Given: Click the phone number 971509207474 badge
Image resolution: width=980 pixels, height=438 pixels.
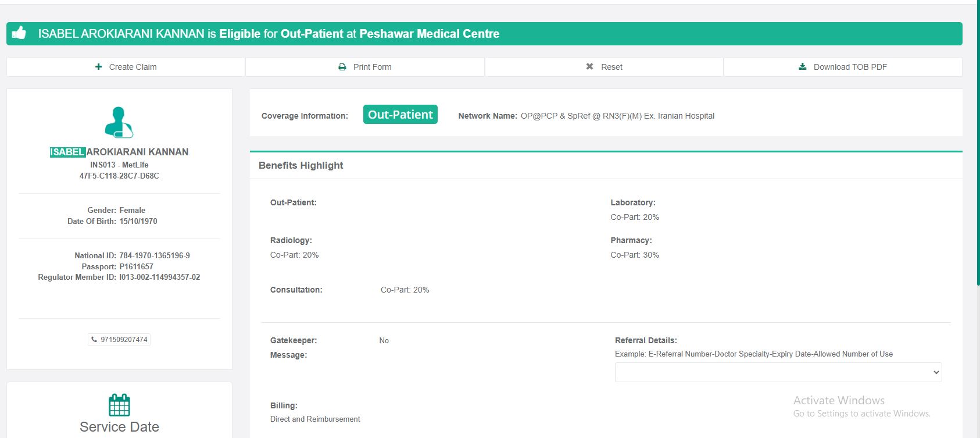Looking at the screenshot, I should click(x=124, y=340).
